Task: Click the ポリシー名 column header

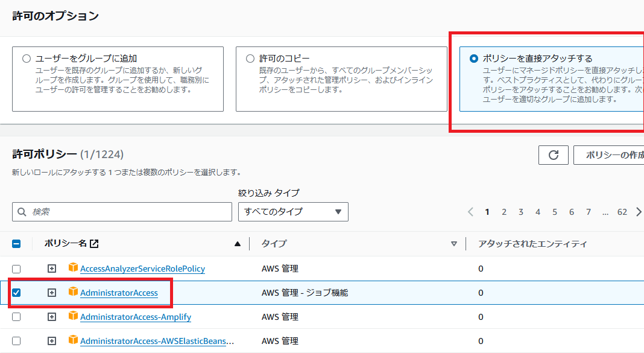Action: pos(66,243)
